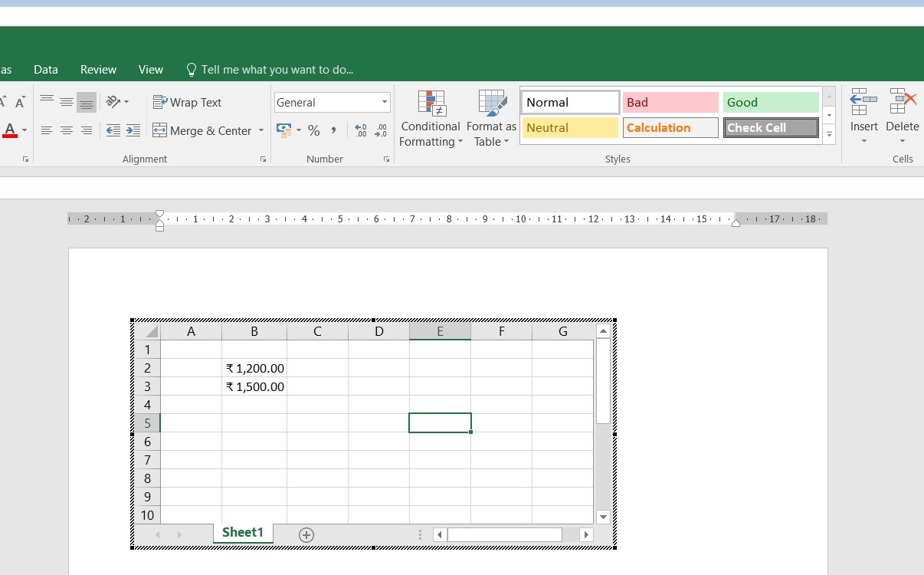Expand the Merge & Center dropdown arrow

click(261, 130)
